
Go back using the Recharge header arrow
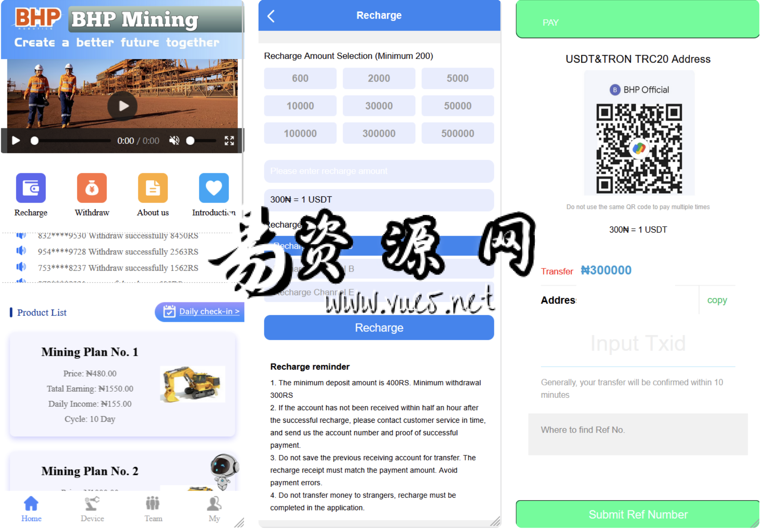[271, 16]
